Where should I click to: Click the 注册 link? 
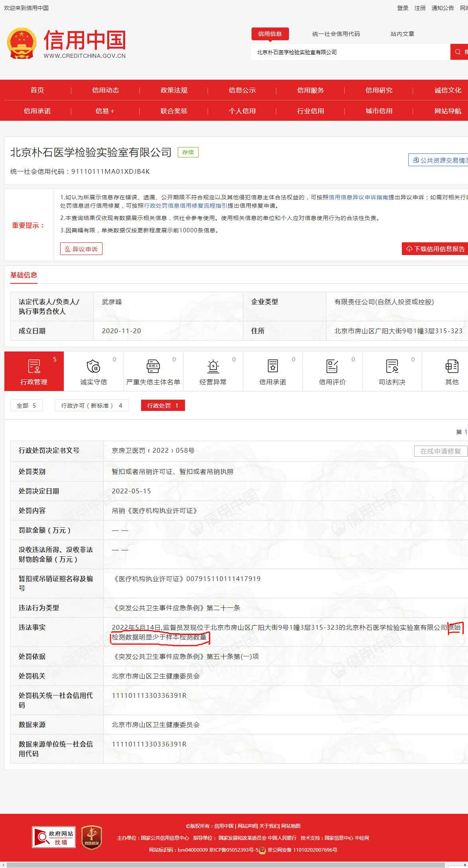pyautogui.click(x=420, y=8)
